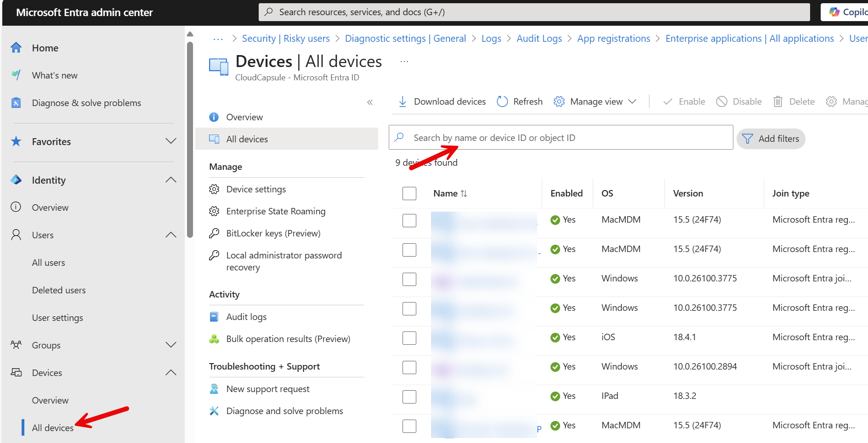
Task: Click the Add filters button
Action: [x=771, y=139]
